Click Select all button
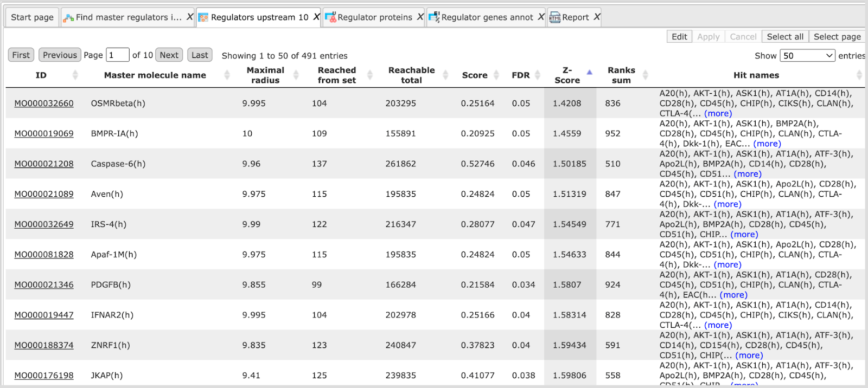 pyautogui.click(x=785, y=36)
